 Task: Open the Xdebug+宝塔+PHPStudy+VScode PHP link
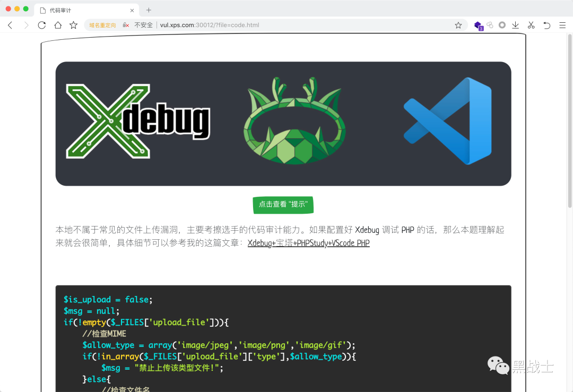click(308, 243)
